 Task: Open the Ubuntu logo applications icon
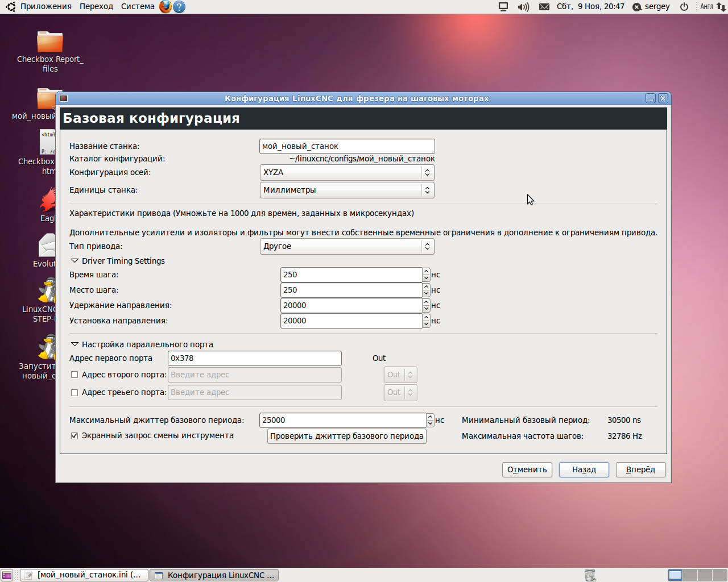point(10,7)
